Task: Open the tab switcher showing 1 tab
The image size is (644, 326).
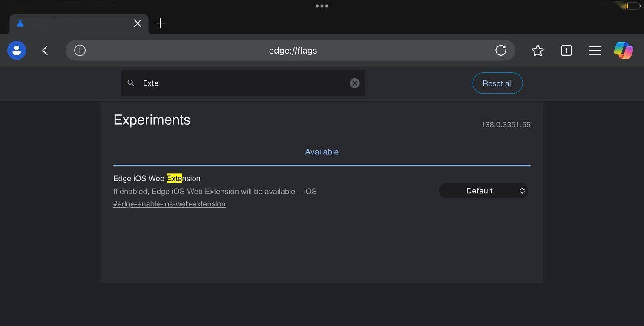Action: click(566, 50)
